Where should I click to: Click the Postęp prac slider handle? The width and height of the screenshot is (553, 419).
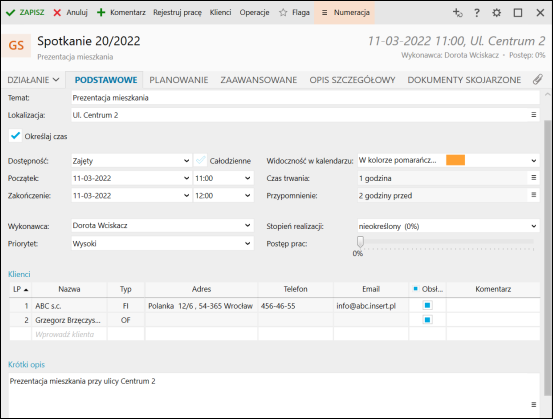(360, 242)
